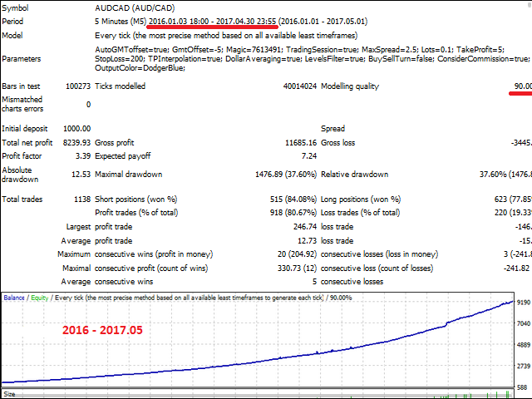Click the Parameters label

[22, 59]
